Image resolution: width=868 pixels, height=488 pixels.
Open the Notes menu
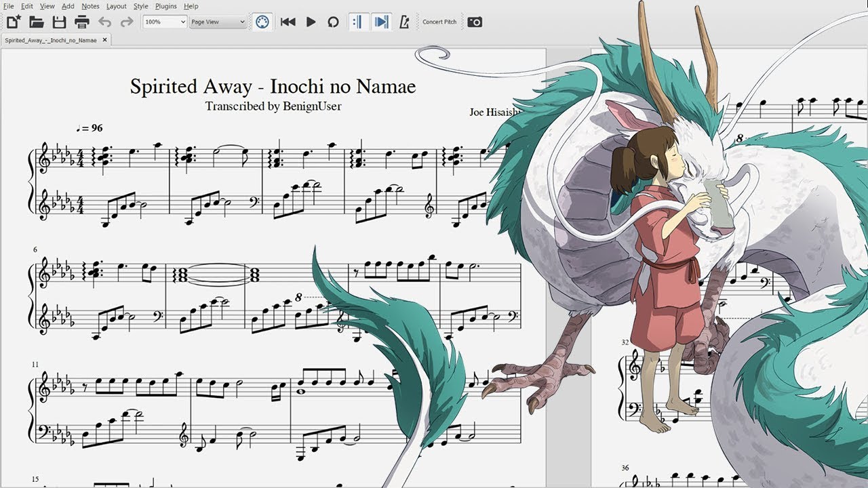coord(90,6)
